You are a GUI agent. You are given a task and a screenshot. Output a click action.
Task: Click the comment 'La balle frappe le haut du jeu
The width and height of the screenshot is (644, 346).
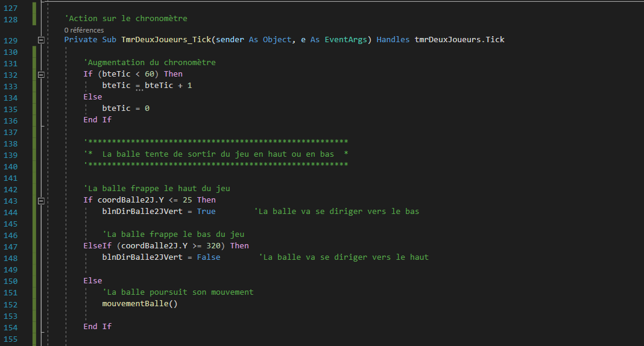pyautogui.click(x=157, y=189)
